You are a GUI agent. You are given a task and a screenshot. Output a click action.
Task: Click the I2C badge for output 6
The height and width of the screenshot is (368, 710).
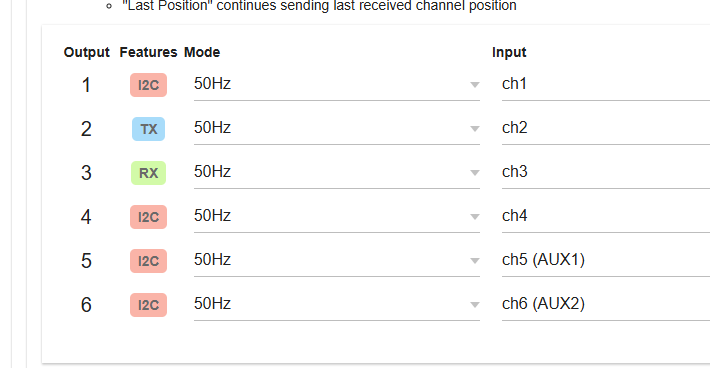(149, 305)
